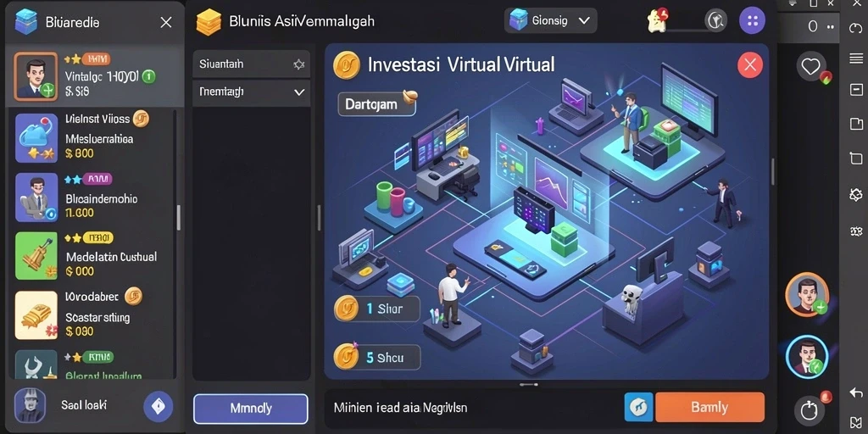The image size is (868, 434).
Task: Select the Blrcaindemohio businessman item icon
Action: pos(36,198)
